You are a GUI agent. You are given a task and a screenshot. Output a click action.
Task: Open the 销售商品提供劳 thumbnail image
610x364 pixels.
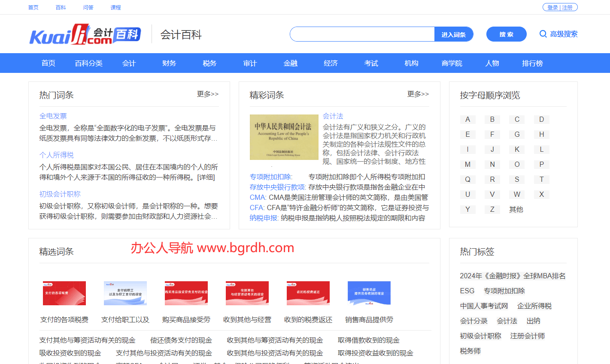coord(369,293)
